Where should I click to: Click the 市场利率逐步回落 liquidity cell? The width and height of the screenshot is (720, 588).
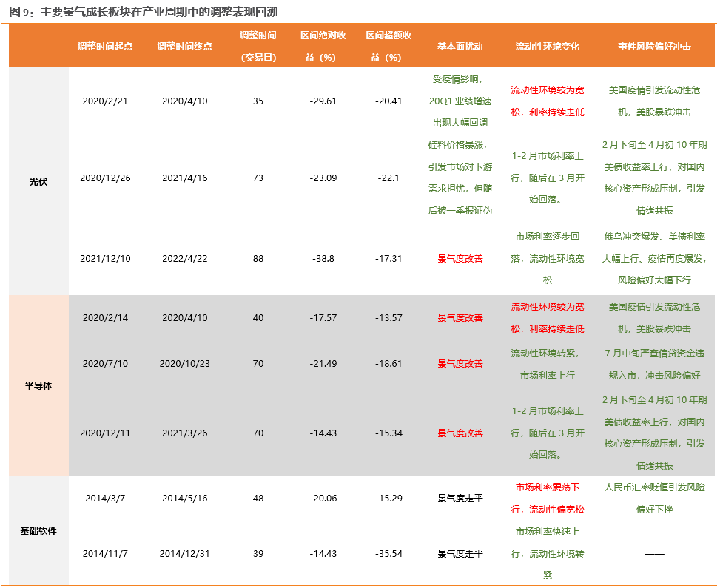548,259
